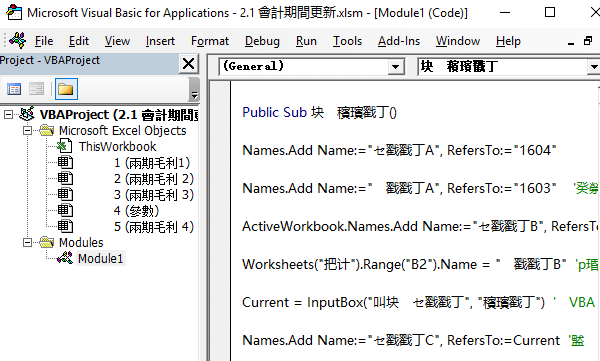This screenshot has height=361, width=600.
Task: Open the Debug menu
Action: (262, 41)
